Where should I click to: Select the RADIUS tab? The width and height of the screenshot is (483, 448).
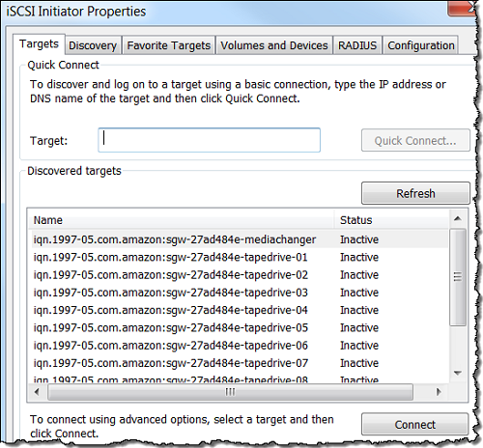coord(357,45)
